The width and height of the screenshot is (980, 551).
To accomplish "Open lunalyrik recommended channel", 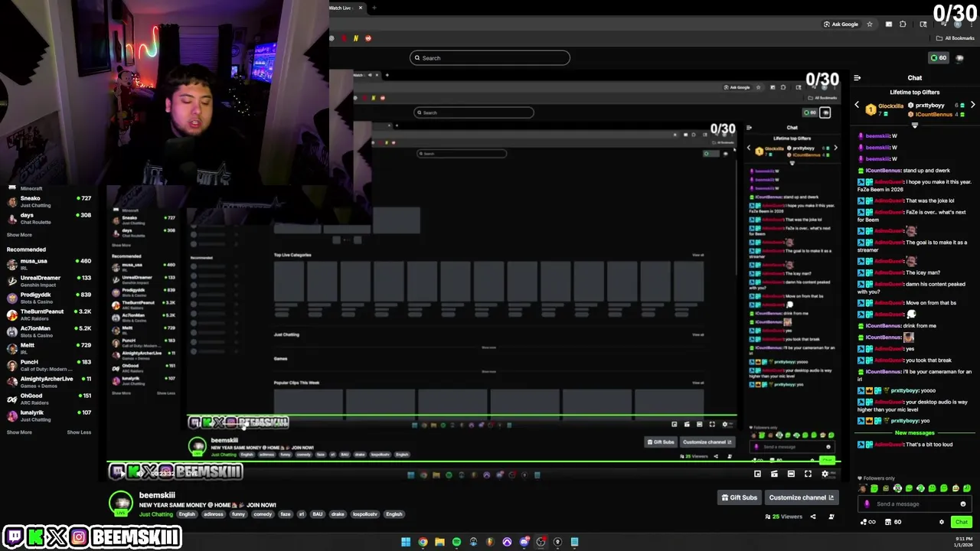I will (x=49, y=416).
